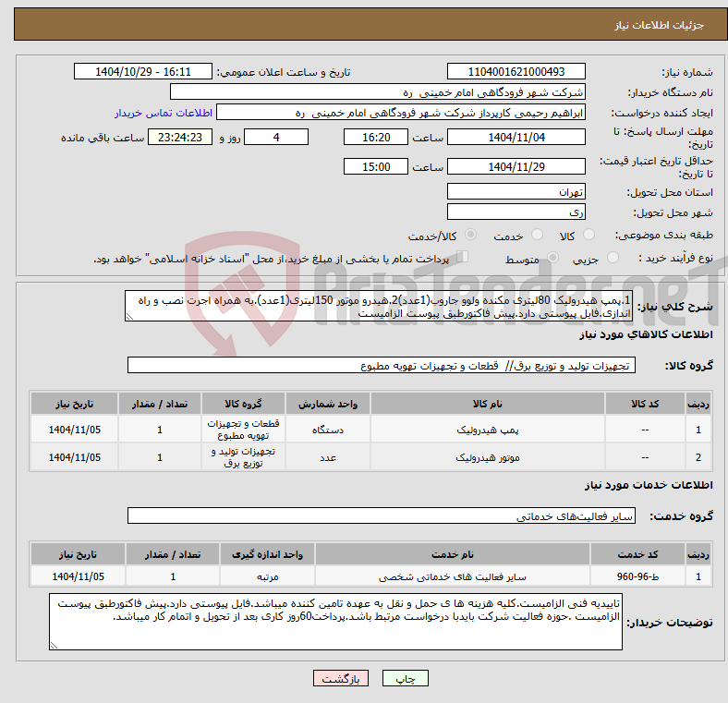Select the کالا radio button
Image resolution: width=728 pixels, height=703 pixels.
588,235
